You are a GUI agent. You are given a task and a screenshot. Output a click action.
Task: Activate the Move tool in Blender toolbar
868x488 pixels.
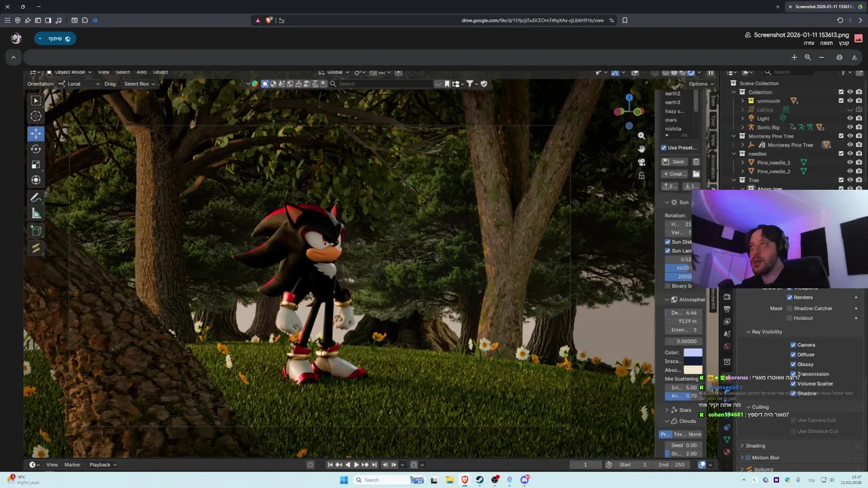(x=36, y=133)
